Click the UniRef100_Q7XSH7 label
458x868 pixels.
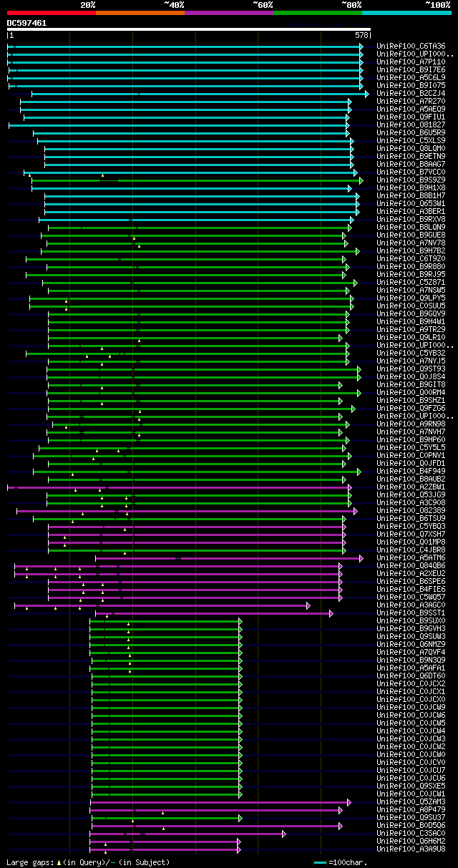click(x=411, y=534)
